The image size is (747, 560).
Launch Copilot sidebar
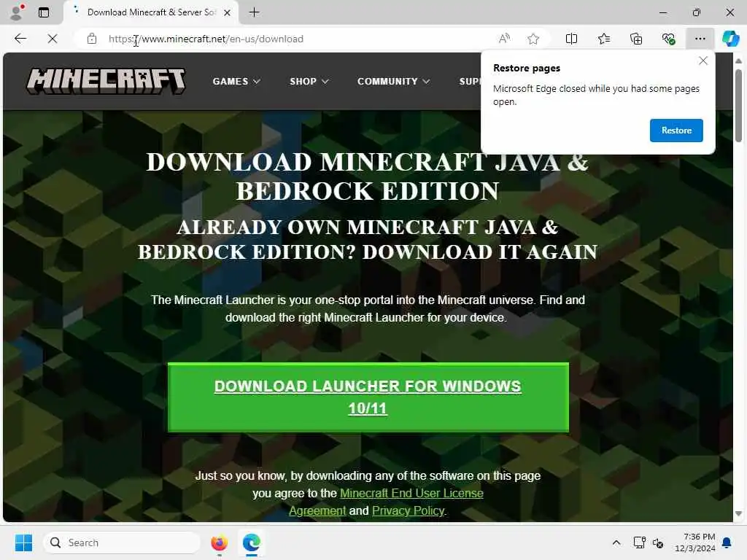(x=730, y=39)
